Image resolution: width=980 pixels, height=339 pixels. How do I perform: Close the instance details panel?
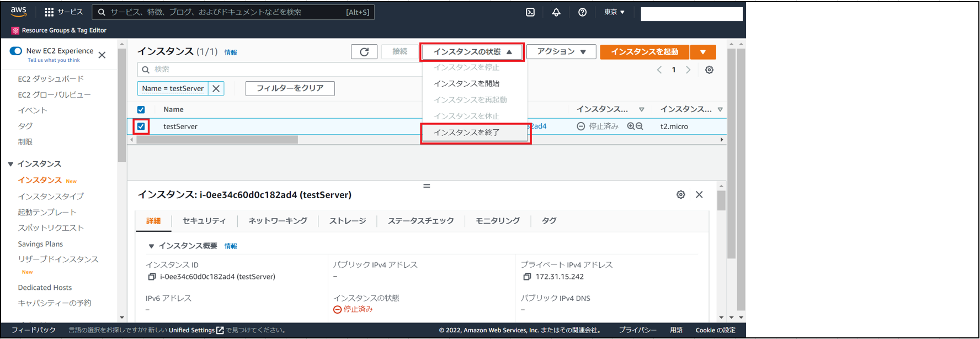click(699, 194)
